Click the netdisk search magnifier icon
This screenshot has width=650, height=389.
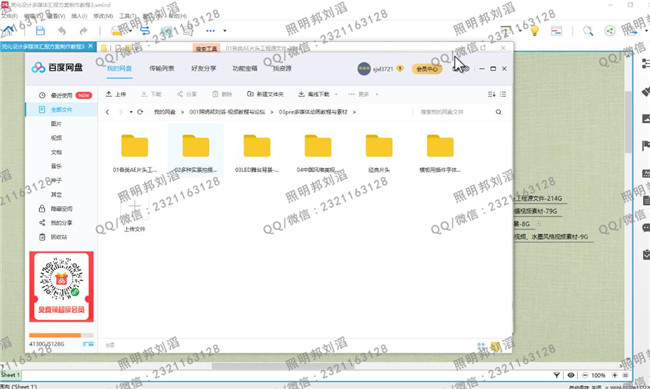click(x=498, y=112)
